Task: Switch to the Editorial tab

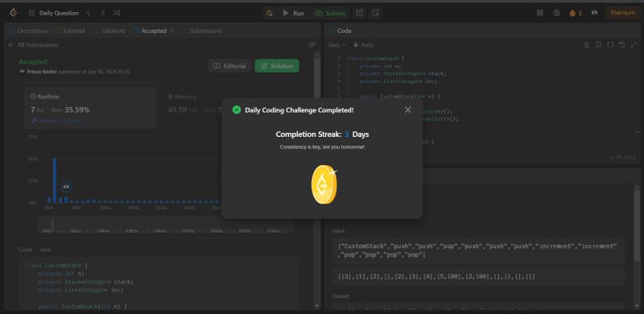Action: [x=70, y=31]
